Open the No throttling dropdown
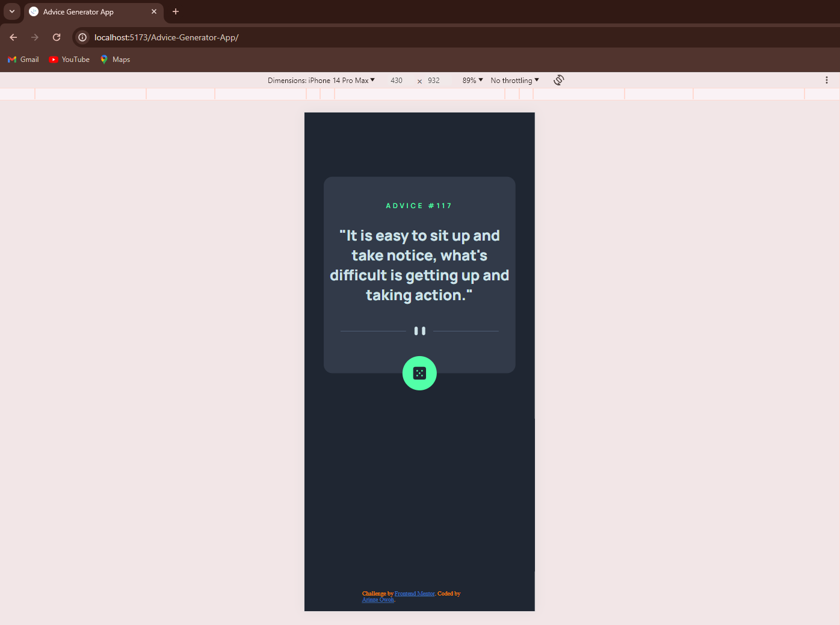Image resolution: width=840 pixels, height=625 pixels. coord(514,80)
